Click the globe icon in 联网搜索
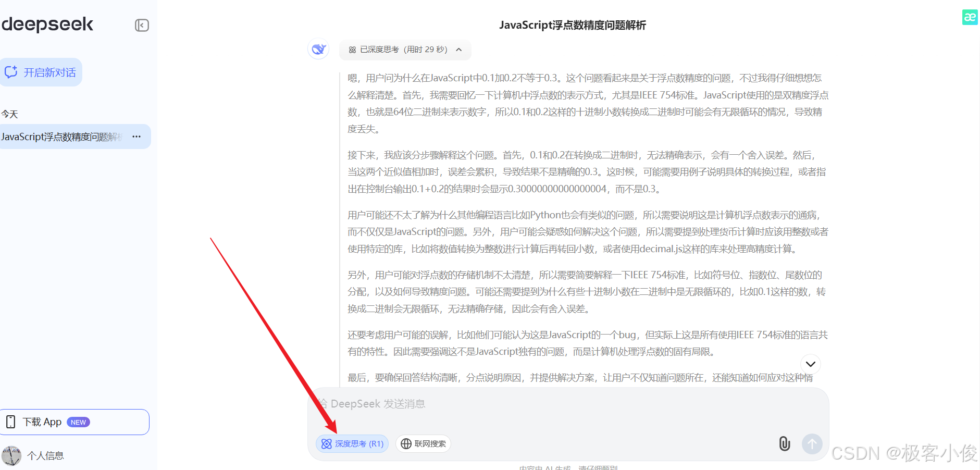 pyautogui.click(x=406, y=443)
